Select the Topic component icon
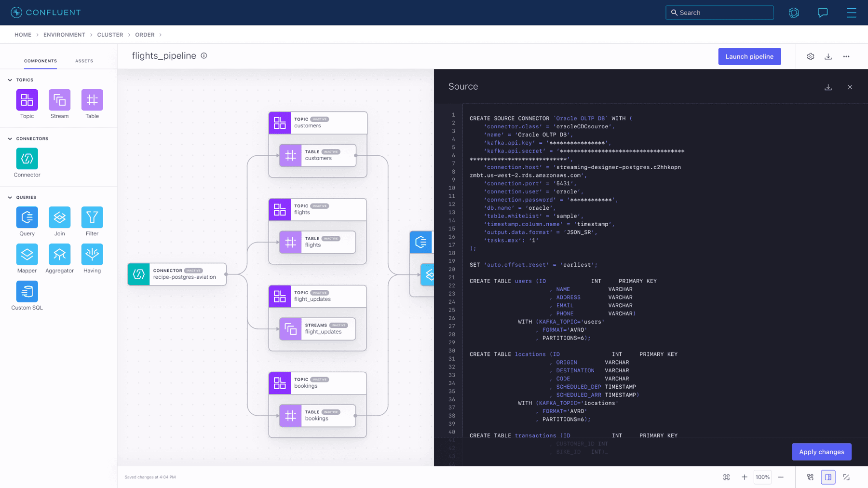868x488 pixels. 27,100
